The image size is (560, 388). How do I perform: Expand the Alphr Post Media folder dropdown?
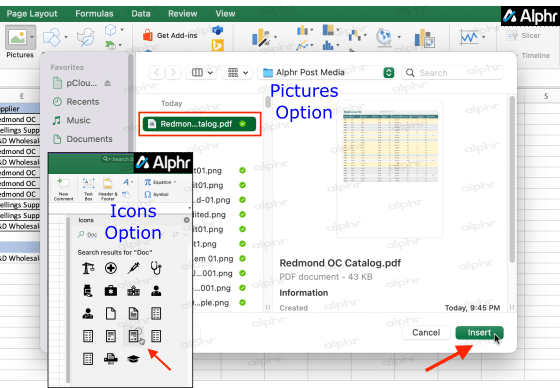tap(389, 73)
